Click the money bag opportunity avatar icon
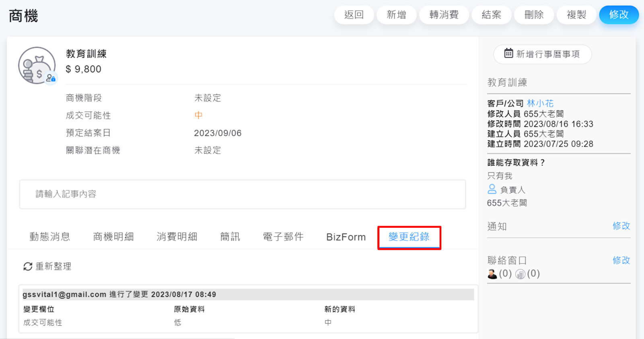Screen dimensions: 644x339 click(36, 65)
